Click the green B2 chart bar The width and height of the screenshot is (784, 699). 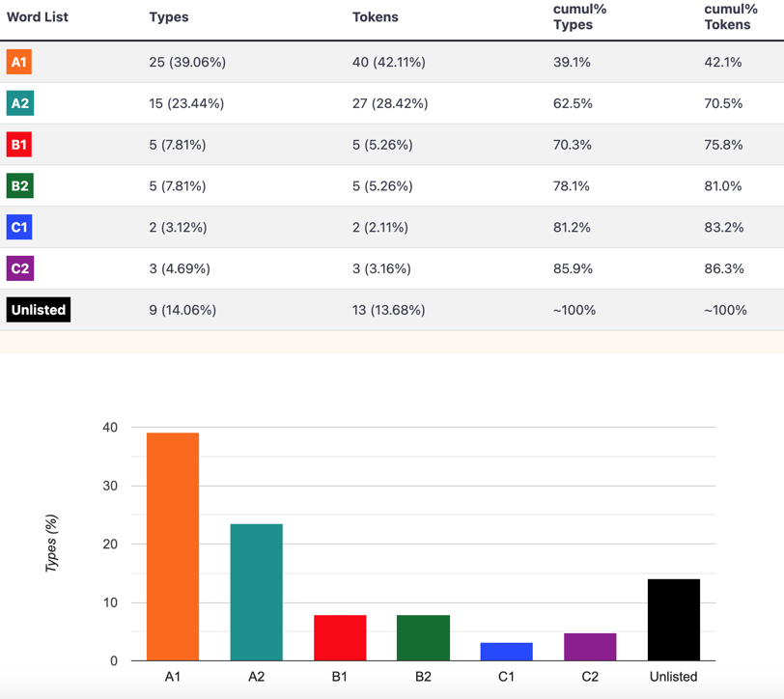point(424,638)
